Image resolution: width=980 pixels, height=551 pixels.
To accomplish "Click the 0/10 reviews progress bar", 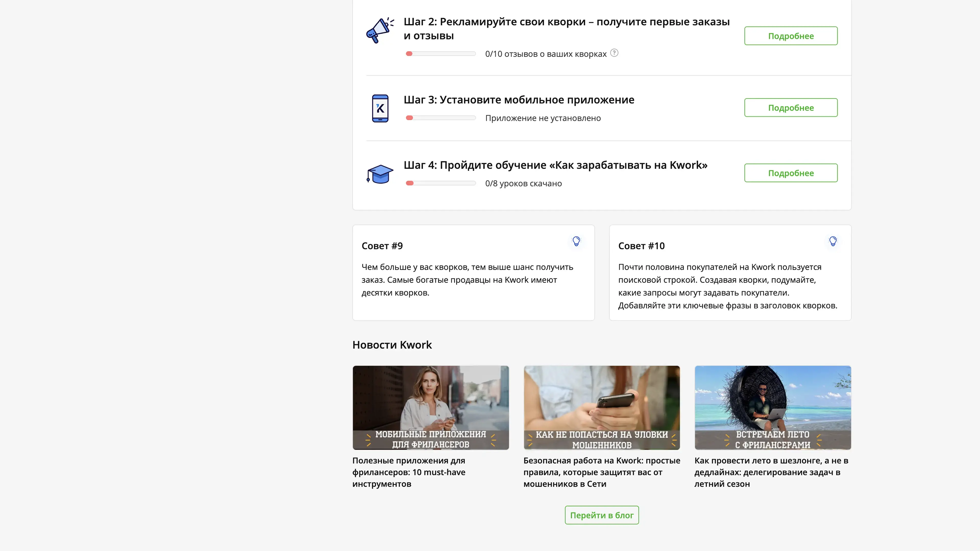I will pos(440,54).
